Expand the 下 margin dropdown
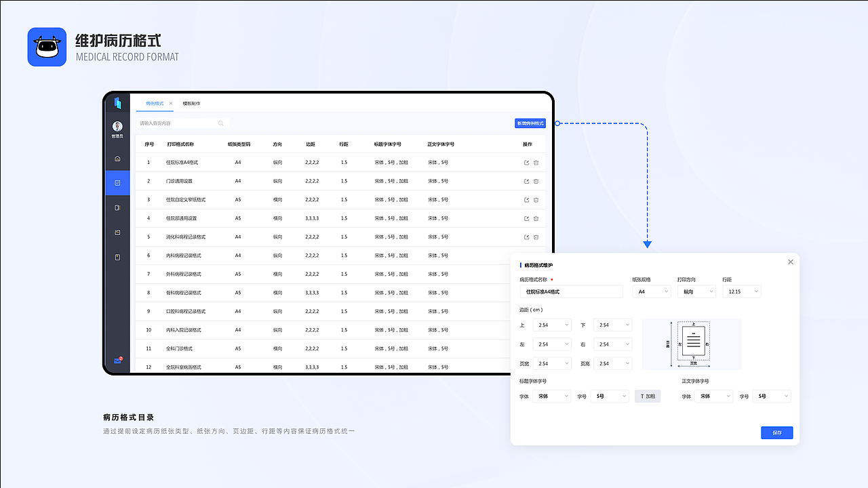The width and height of the screenshot is (868, 488). [x=612, y=325]
